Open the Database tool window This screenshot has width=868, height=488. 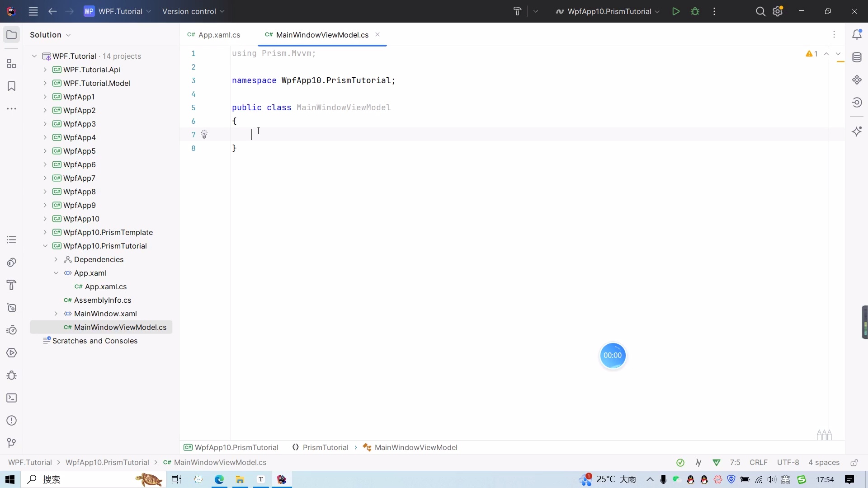click(857, 57)
